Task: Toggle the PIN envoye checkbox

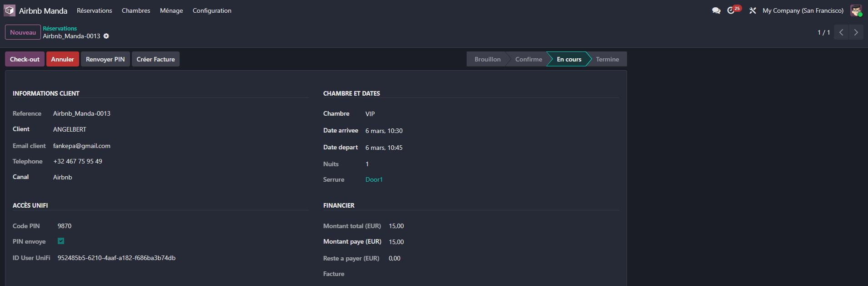Action: coord(61,241)
